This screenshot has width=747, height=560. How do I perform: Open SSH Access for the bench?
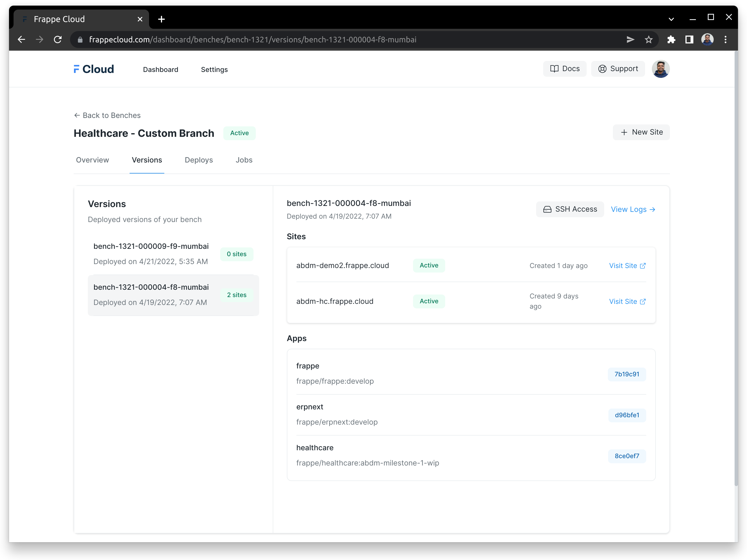click(x=570, y=209)
